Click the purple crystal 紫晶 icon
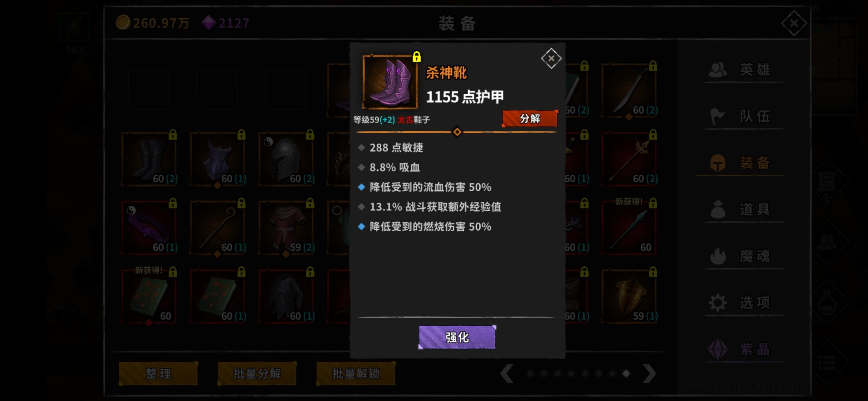 coord(718,349)
